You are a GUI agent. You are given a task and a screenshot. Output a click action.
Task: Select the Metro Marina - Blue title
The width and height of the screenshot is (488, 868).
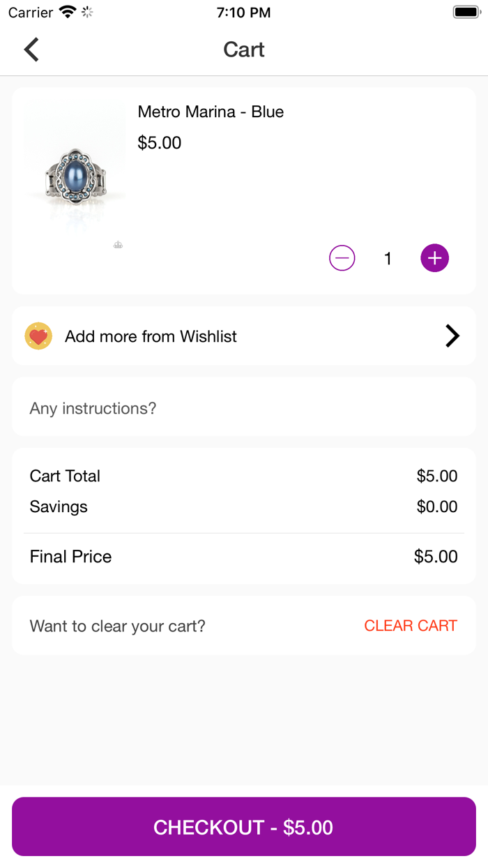(x=211, y=112)
